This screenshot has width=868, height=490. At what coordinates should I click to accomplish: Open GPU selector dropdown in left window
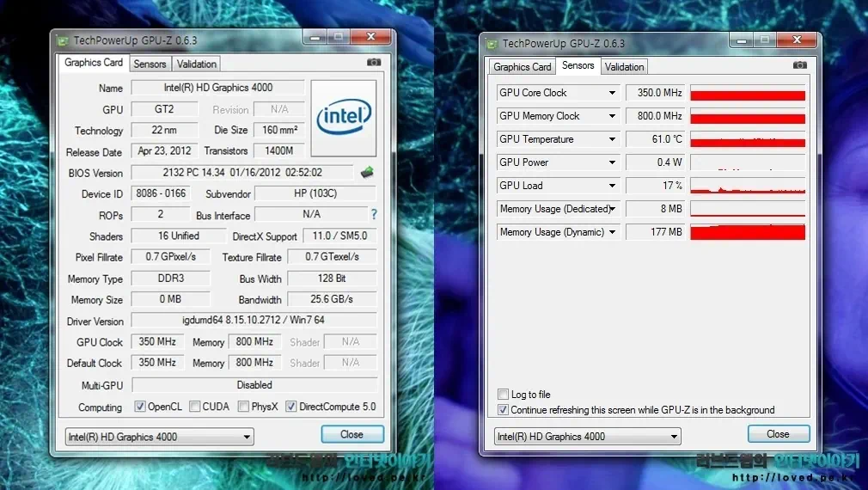click(160, 437)
